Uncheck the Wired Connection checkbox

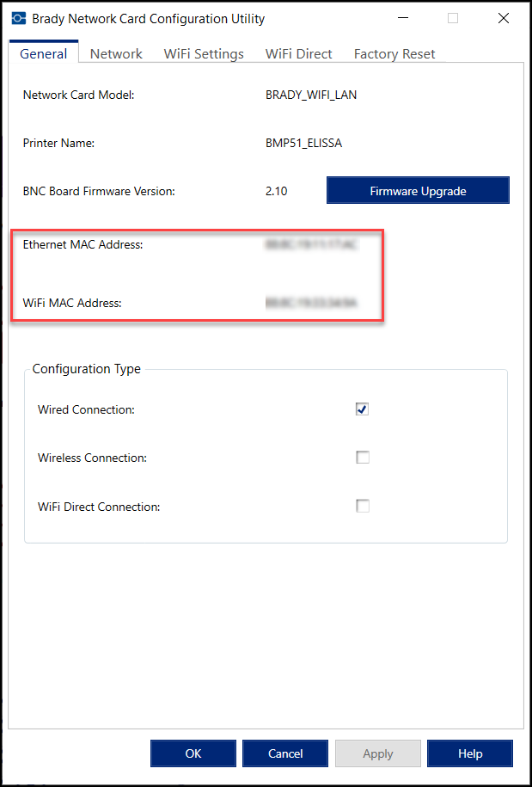point(363,409)
